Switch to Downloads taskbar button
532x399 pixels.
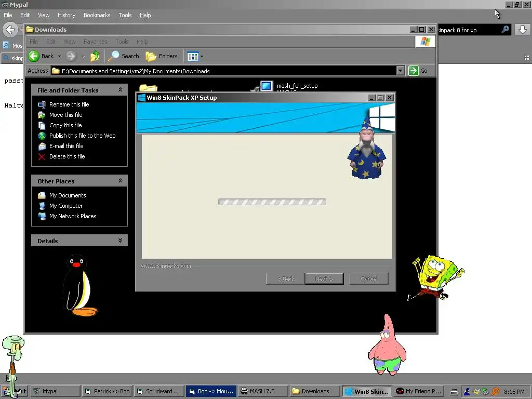pyautogui.click(x=314, y=392)
